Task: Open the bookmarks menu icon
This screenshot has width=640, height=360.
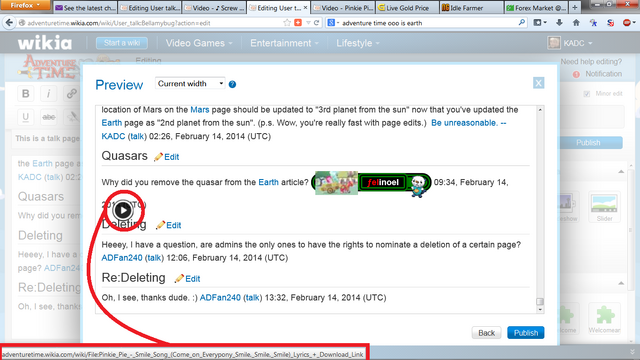Action: coord(540,23)
